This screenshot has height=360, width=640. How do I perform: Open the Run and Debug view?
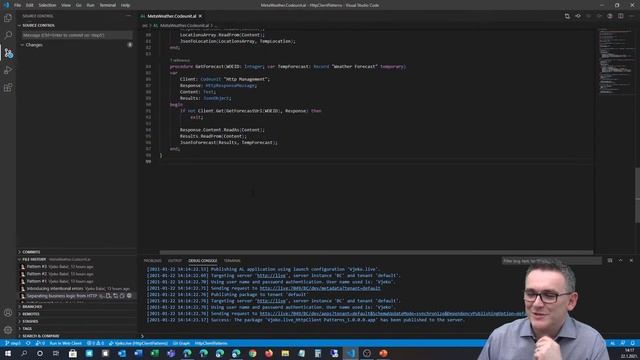click(x=8, y=70)
